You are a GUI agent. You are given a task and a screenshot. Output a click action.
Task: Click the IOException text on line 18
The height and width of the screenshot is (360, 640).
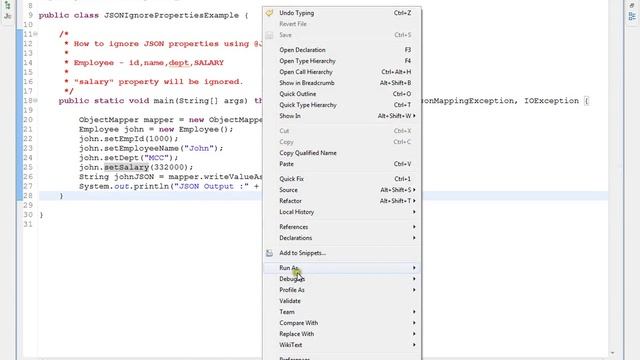tap(551, 101)
